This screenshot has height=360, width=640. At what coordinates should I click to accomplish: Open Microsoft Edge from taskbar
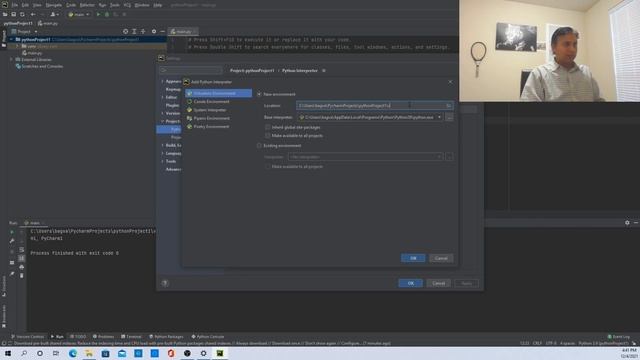(x=73, y=353)
